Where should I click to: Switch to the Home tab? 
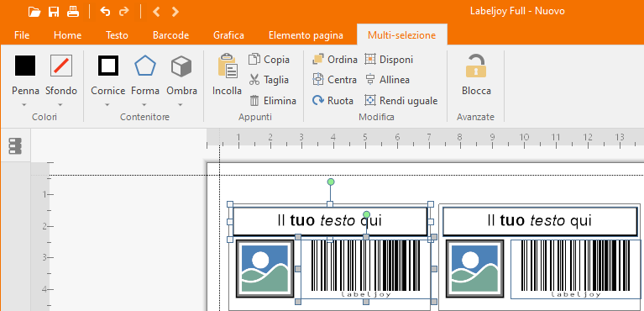(68, 35)
